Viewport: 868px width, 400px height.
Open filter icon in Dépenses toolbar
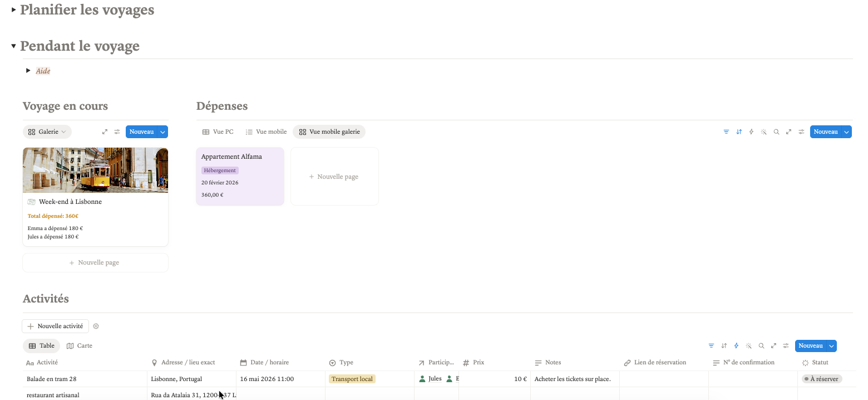[x=726, y=132]
